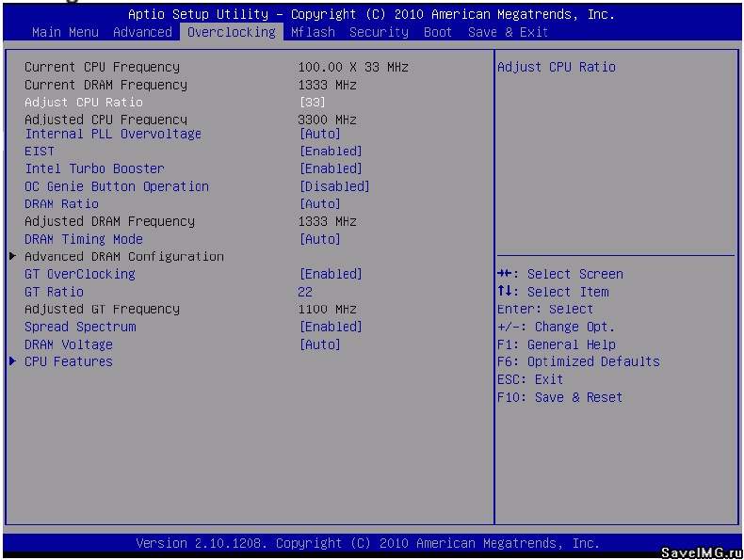Click the CPU ratio value [33]
744x560 pixels.
click(313, 102)
